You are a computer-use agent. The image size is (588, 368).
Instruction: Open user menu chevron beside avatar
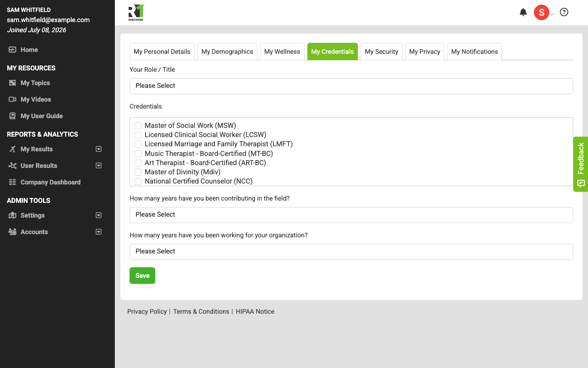(x=552, y=14)
